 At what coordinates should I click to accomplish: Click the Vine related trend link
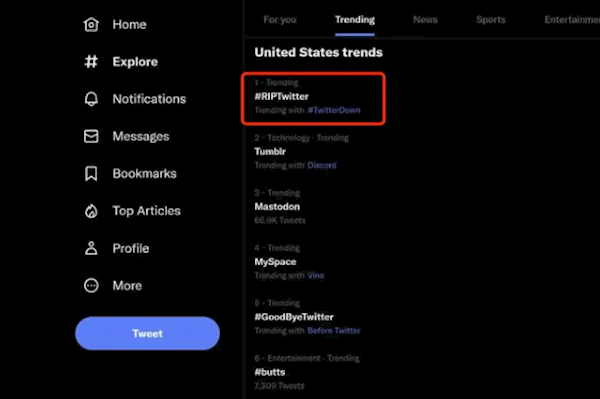(x=316, y=275)
